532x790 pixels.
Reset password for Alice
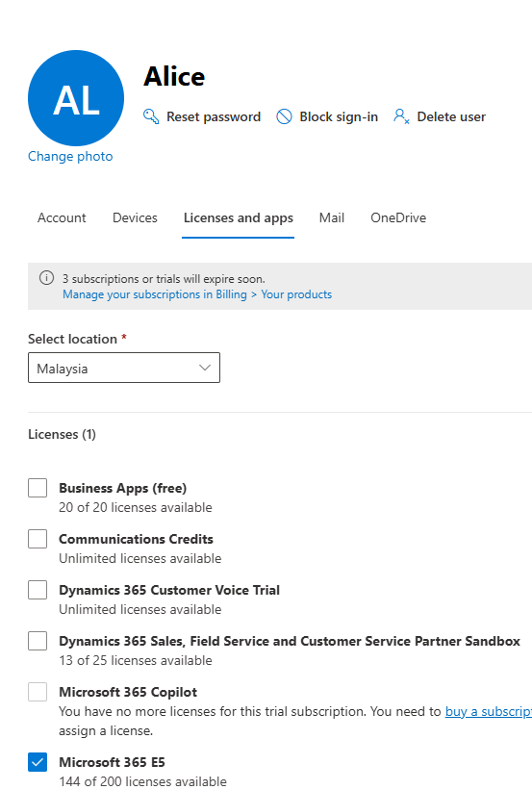tap(202, 116)
